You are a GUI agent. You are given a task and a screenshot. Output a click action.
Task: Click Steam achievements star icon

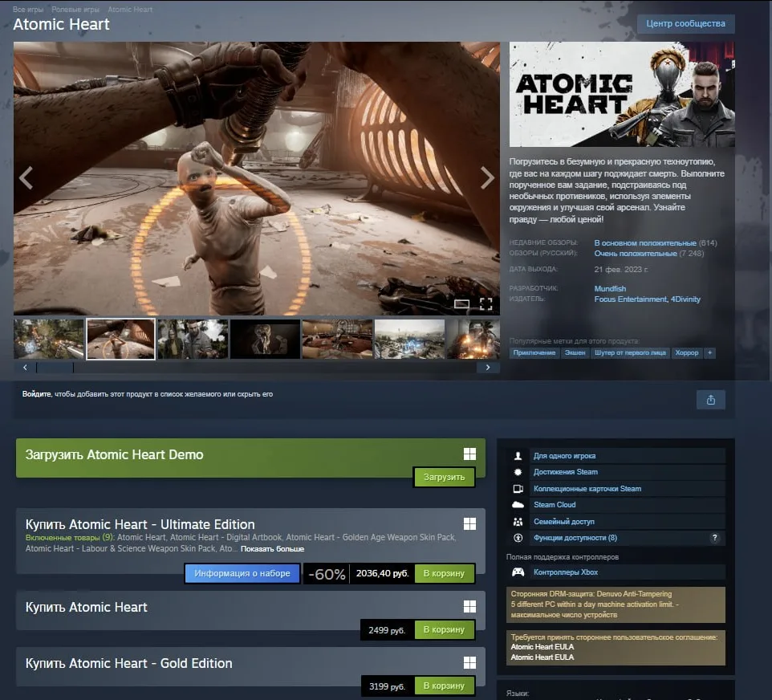pos(518,472)
